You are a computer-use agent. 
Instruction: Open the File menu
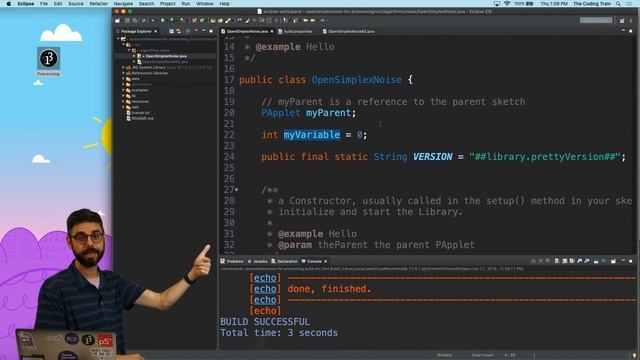44,4
